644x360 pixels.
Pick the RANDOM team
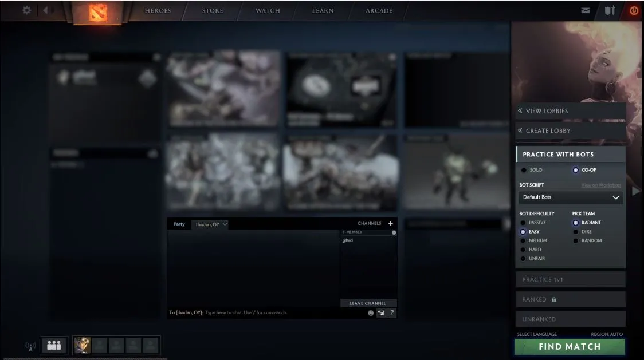tap(588, 241)
